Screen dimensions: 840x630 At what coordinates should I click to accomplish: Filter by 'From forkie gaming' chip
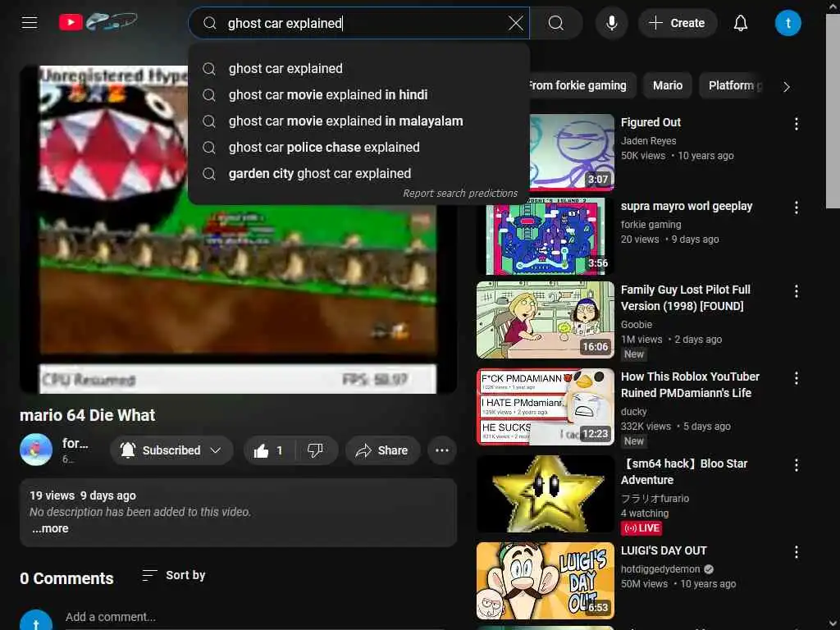(x=582, y=85)
